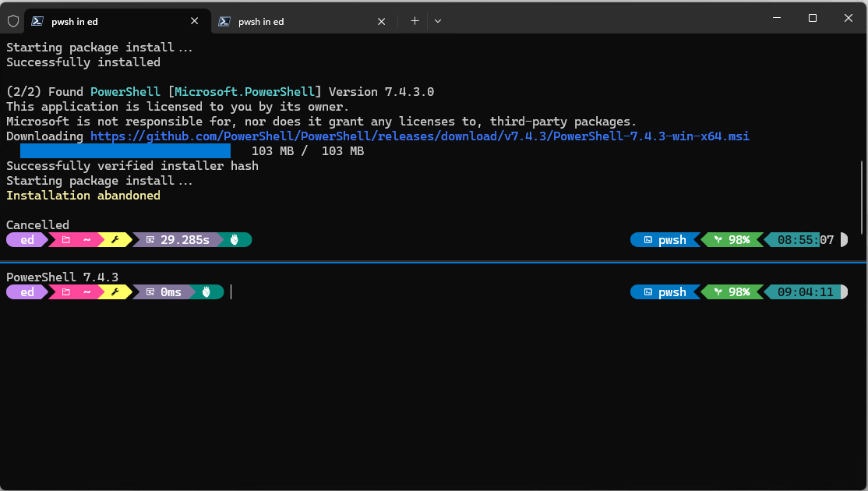The height and width of the screenshot is (491, 868).
Task: Click the blue download progress bar
Action: coord(125,150)
